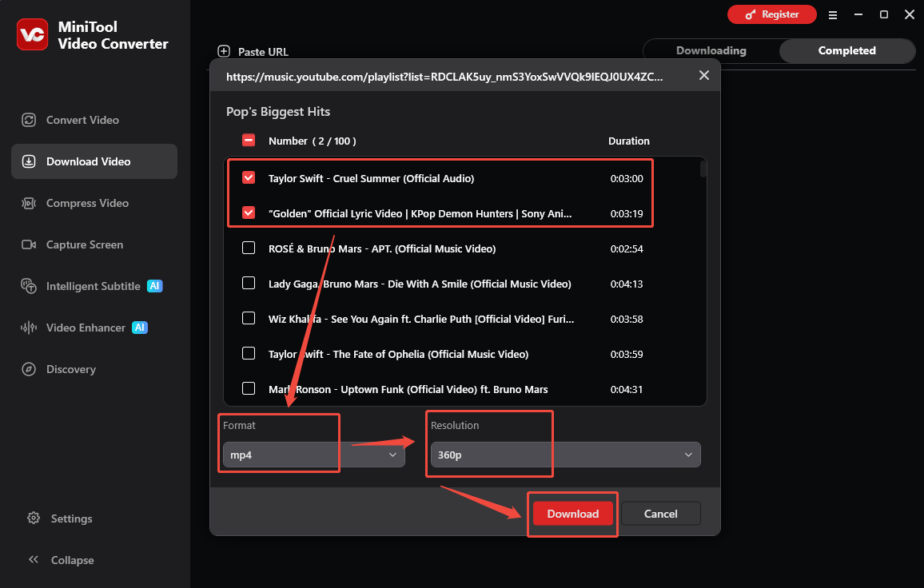Click the Capture Screen camera icon

pos(29,244)
